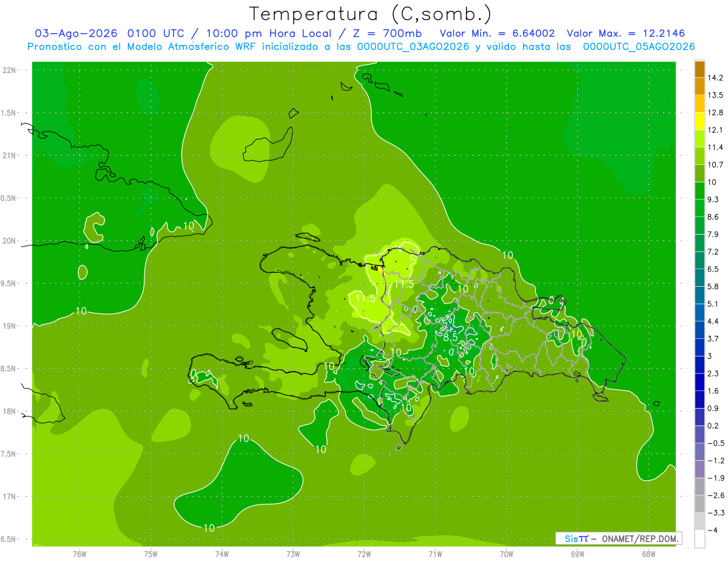Select the "Valor Max. = 12.2146" value
The width and height of the screenshot is (728, 562).
626,33
